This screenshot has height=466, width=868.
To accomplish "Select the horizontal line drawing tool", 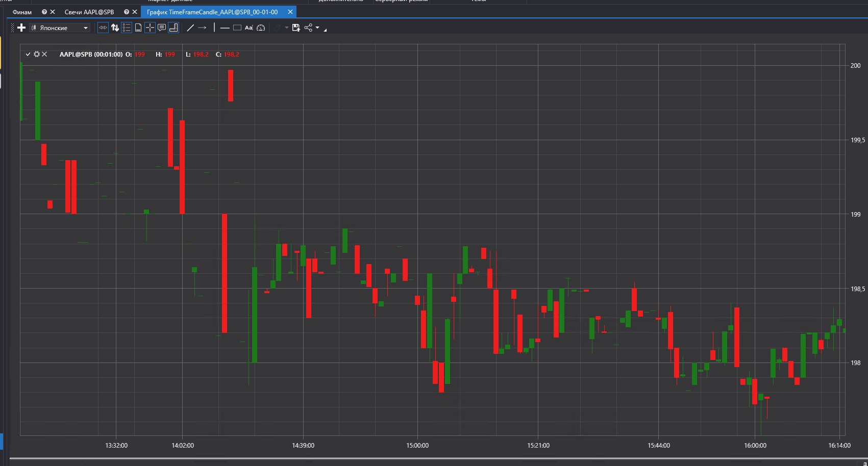I will [x=225, y=28].
